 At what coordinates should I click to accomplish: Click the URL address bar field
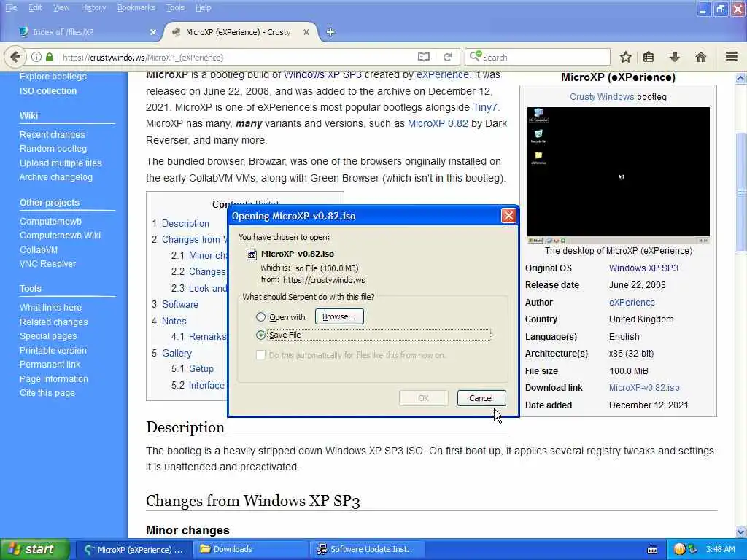(239, 57)
